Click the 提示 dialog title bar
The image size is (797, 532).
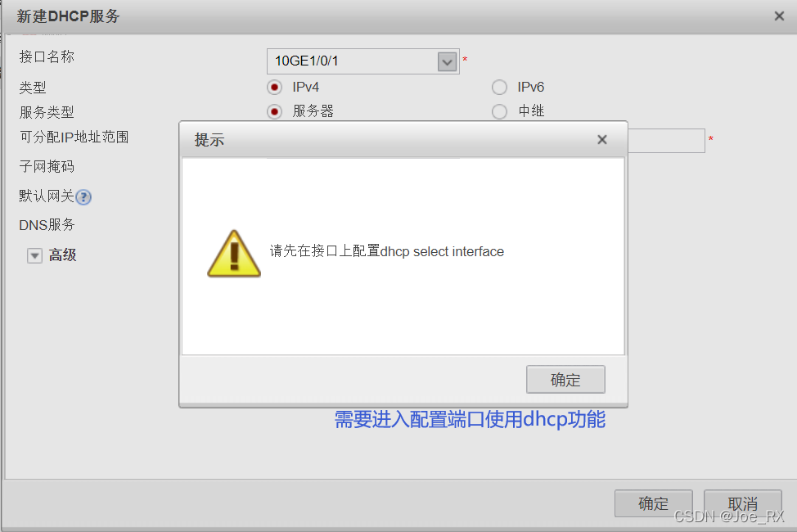coord(403,139)
